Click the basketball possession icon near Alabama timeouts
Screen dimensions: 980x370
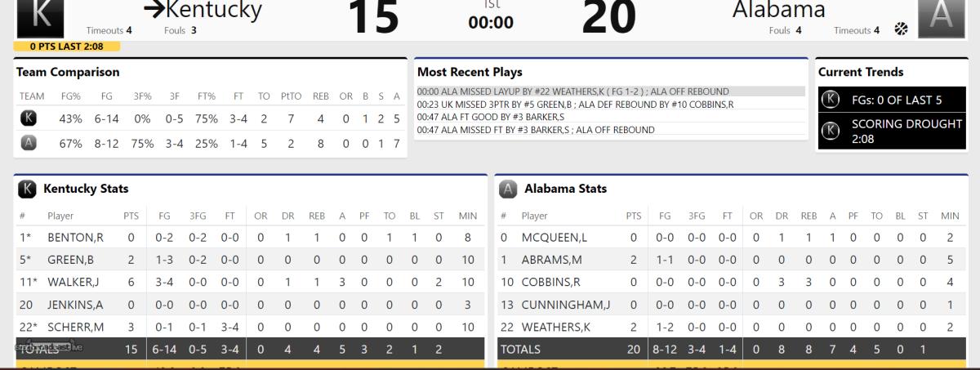click(x=902, y=29)
